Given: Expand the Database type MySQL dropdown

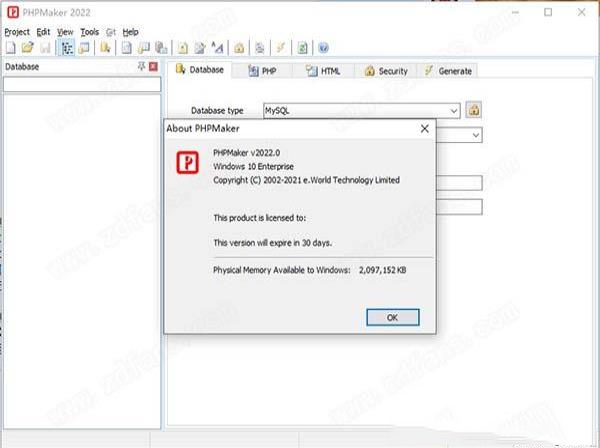Looking at the screenshot, I should tap(454, 110).
